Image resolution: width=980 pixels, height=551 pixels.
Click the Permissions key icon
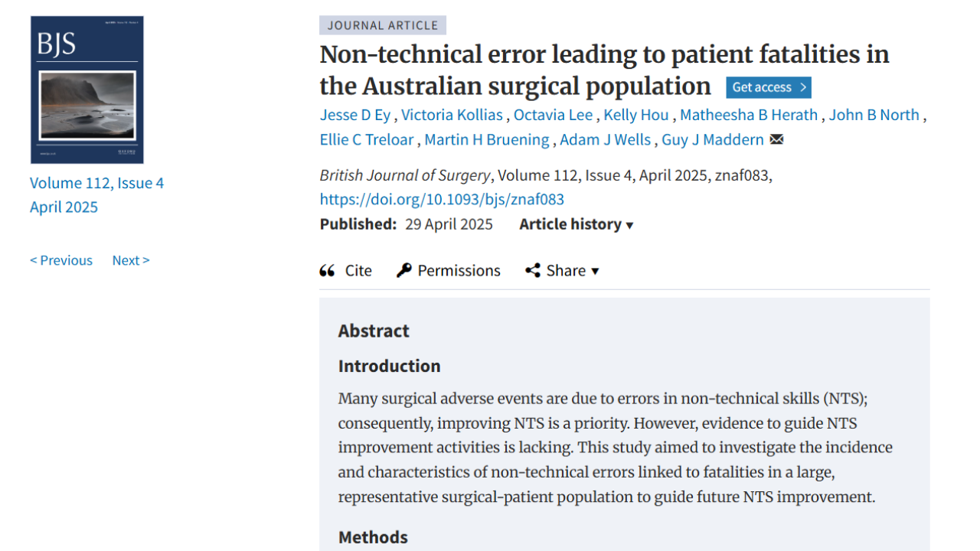tap(404, 270)
